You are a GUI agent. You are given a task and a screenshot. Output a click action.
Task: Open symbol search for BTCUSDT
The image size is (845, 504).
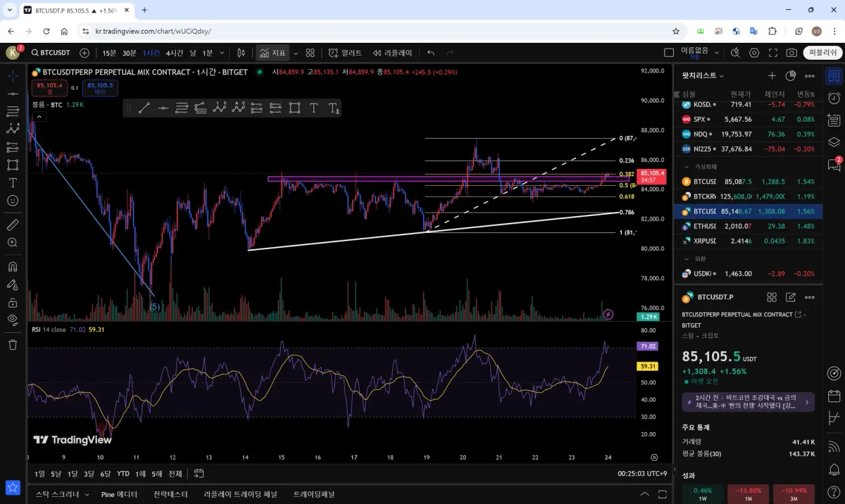pyautogui.click(x=51, y=53)
